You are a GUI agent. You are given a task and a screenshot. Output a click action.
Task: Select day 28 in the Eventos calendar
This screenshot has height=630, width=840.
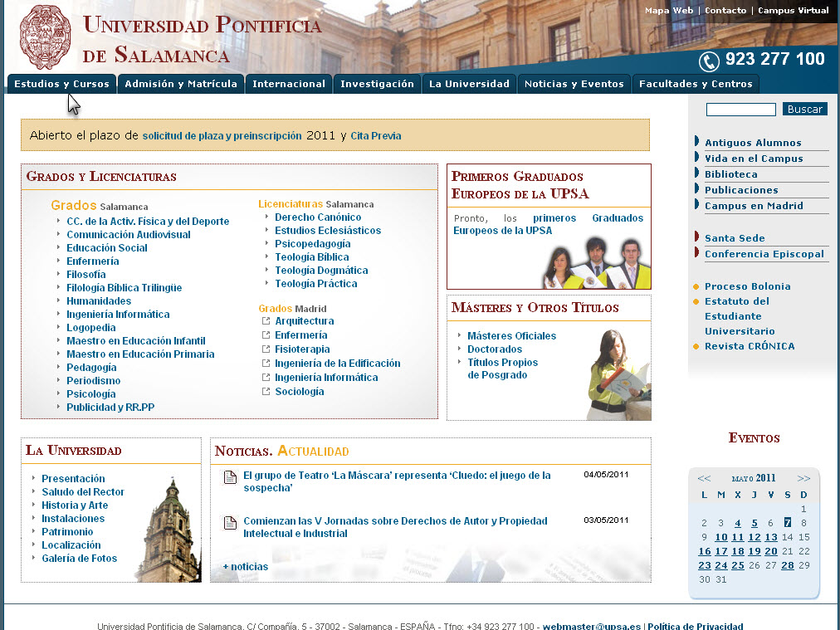pos(788,565)
